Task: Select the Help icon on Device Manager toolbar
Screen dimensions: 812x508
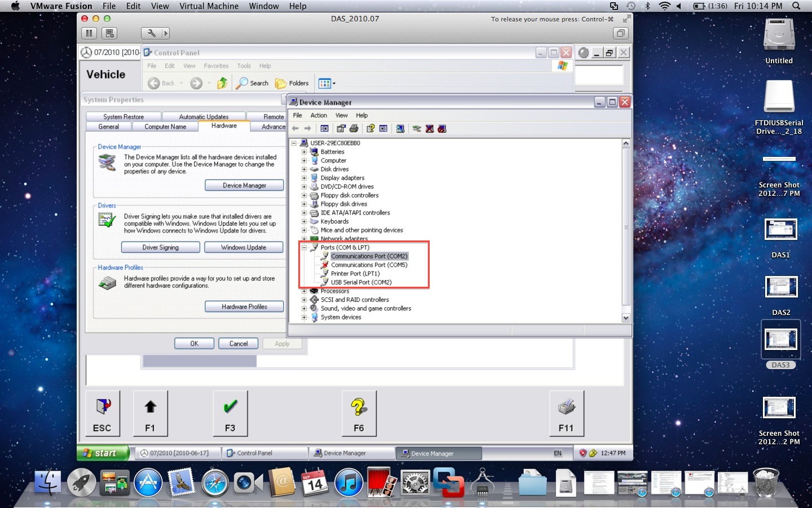Action: (x=370, y=129)
